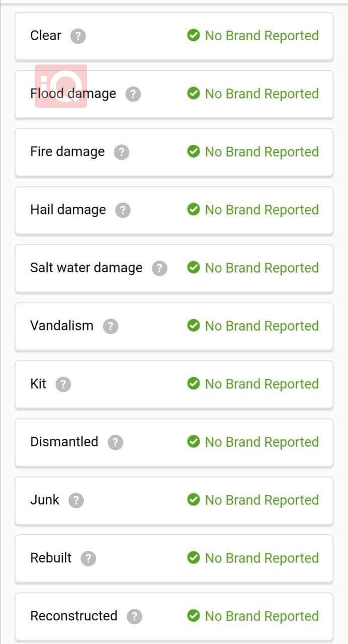The width and height of the screenshot is (348, 644).
Task: Select the Salt water damage label
Action: (x=86, y=268)
